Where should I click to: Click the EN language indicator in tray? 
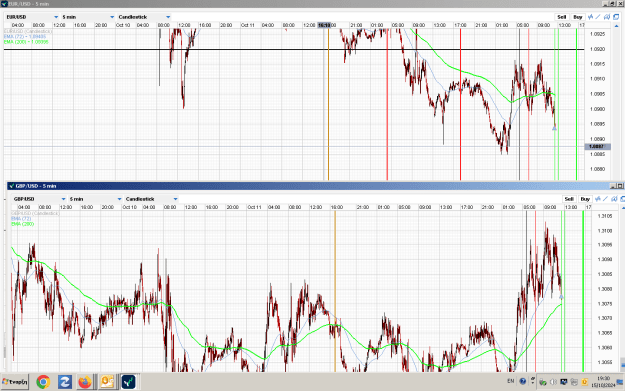[x=511, y=381]
